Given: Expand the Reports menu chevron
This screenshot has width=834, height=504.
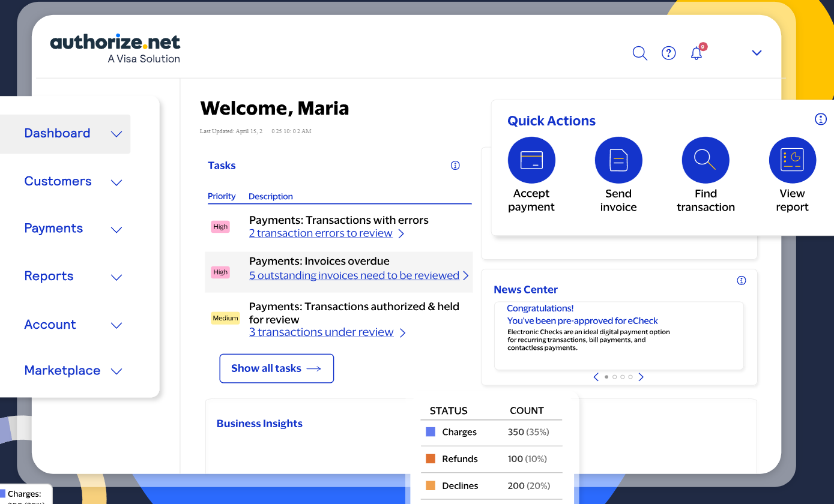Looking at the screenshot, I should [x=116, y=277].
